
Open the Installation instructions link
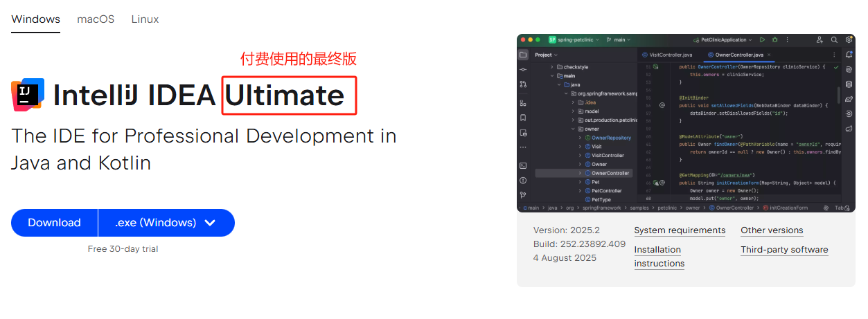(659, 257)
